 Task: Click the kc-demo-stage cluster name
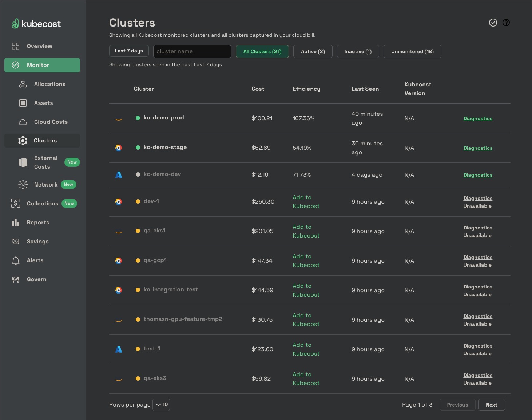point(165,147)
